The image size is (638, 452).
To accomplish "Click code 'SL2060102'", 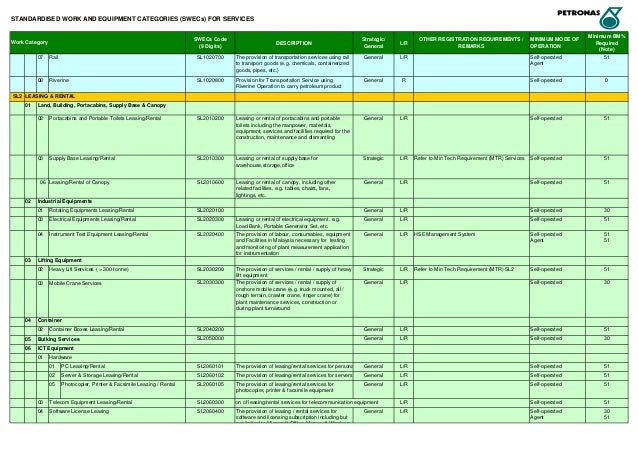I will click(x=210, y=376).
